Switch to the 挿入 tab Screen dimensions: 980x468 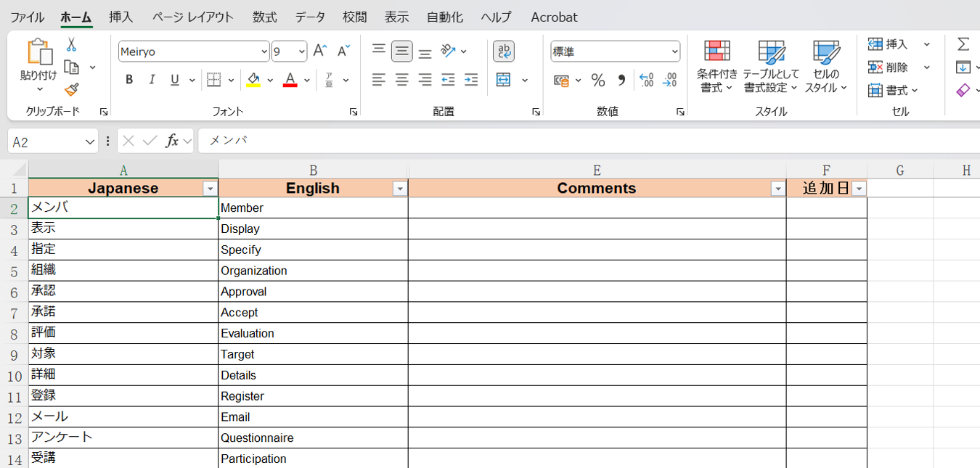(121, 17)
